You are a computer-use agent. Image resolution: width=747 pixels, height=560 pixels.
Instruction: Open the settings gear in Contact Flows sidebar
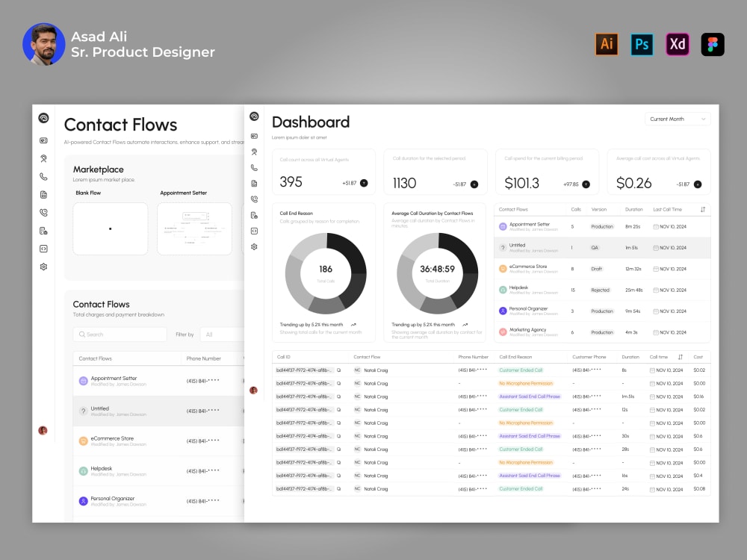click(x=43, y=267)
